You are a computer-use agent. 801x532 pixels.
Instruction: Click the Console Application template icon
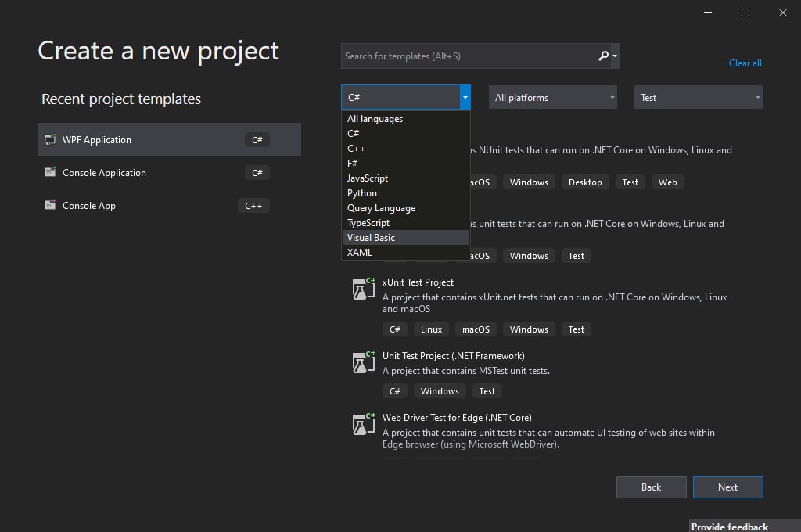pos(50,173)
